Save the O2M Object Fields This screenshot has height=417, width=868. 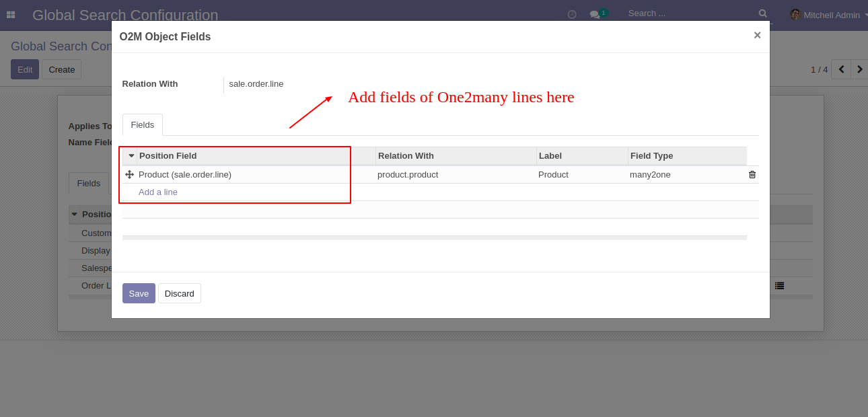tap(139, 293)
